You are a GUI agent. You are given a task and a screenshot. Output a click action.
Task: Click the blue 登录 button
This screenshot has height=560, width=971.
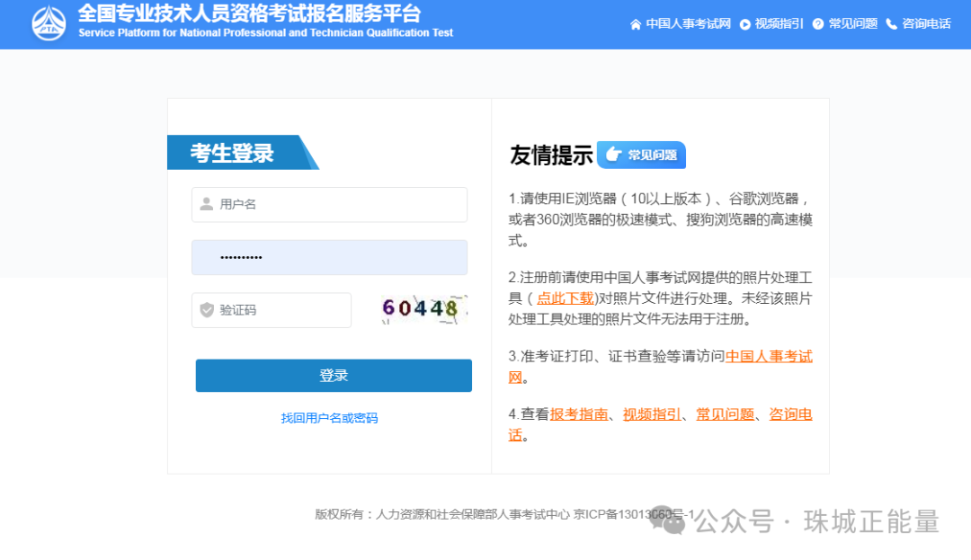pos(334,376)
